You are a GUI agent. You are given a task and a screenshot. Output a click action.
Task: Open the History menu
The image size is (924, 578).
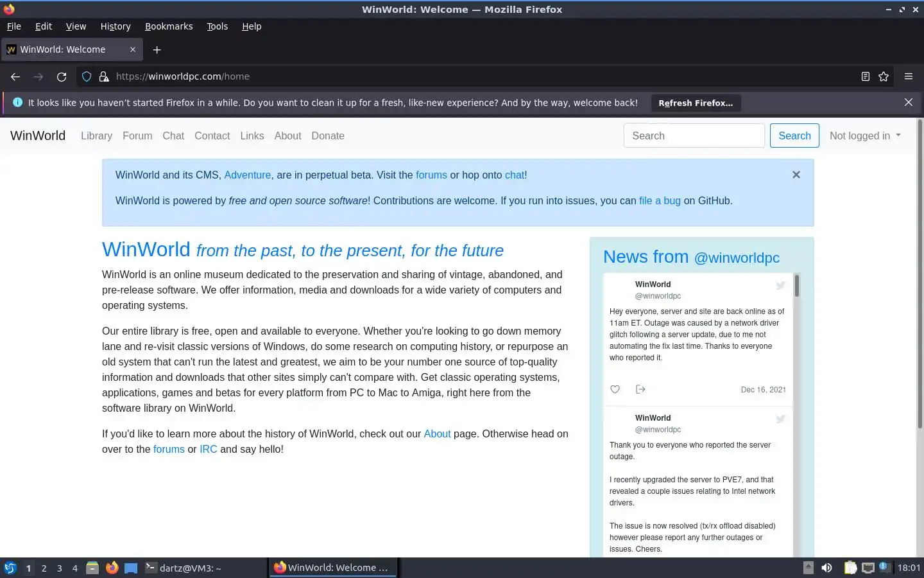click(116, 26)
